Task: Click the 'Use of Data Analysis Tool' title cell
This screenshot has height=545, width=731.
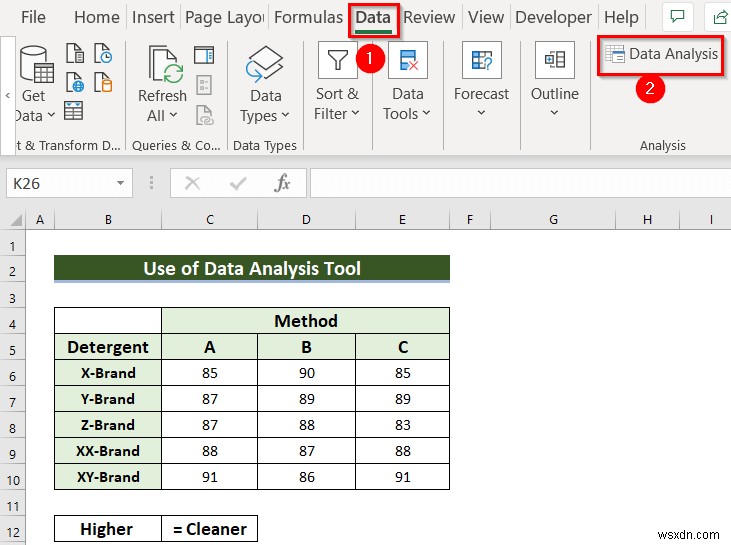Action: (252, 269)
